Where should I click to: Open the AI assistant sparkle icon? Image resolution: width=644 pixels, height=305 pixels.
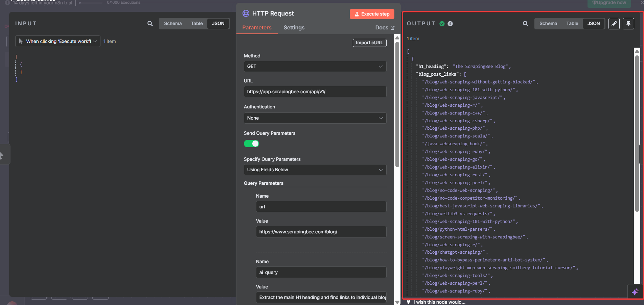pos(635,292)
